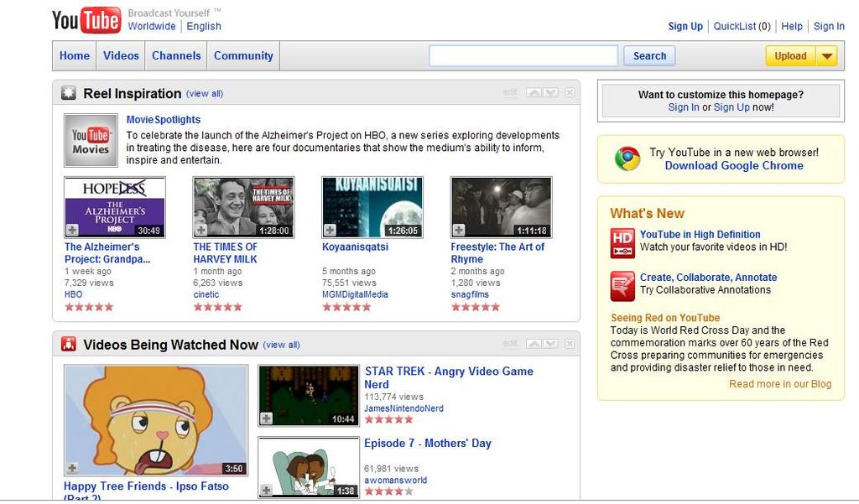Viewport: 859px width, 504px height.
Task: Add Episode 7 Mothers' Day to QuickList
Action: (266, 490)
